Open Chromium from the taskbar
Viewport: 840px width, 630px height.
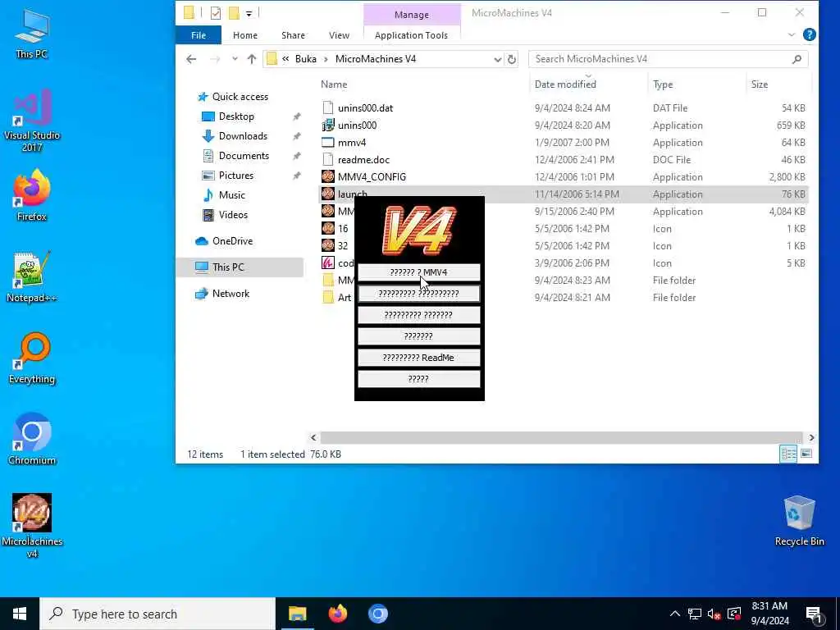[x=377, y=614]
